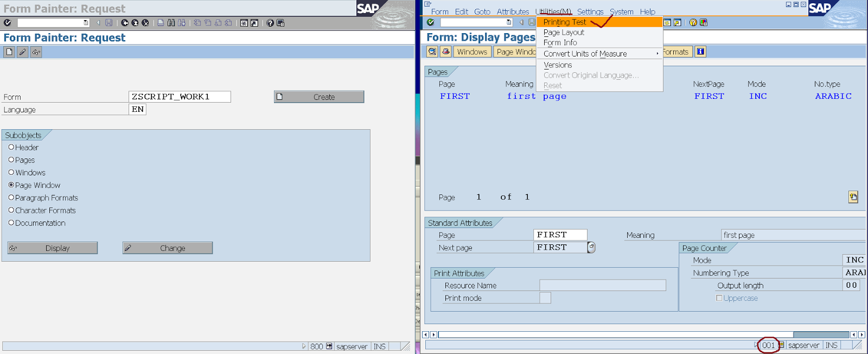Viewport: 868px width, 354px height.
Task: Click the red hat icon left of Windows button
Action: click(x=445, y=52)
